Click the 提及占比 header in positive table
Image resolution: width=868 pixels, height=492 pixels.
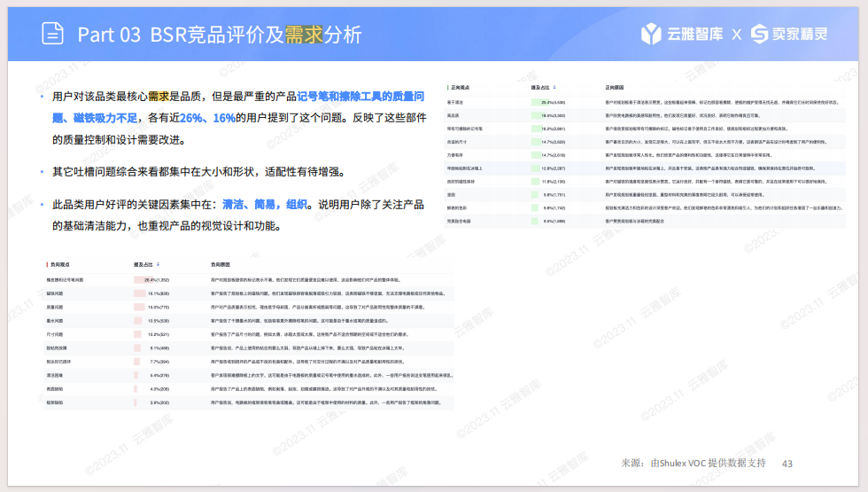point(540,88)
